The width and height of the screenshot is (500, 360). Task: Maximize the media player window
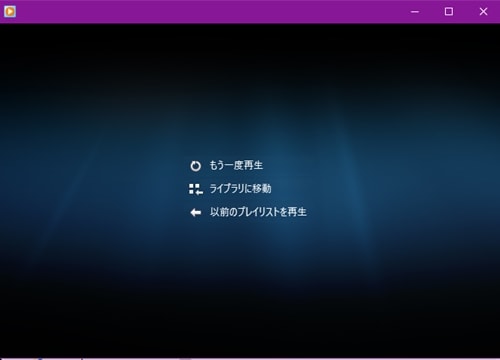point(449,12)
